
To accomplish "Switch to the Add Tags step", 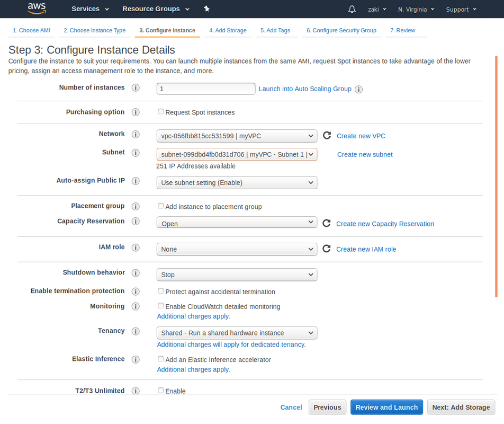I will point(276,30).
